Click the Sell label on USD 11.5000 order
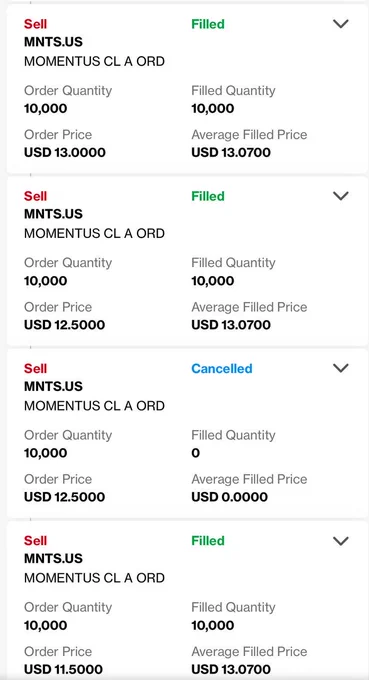The width and height of the screenshot is (369, 680). pyautogui.click(x=35, y=541)
